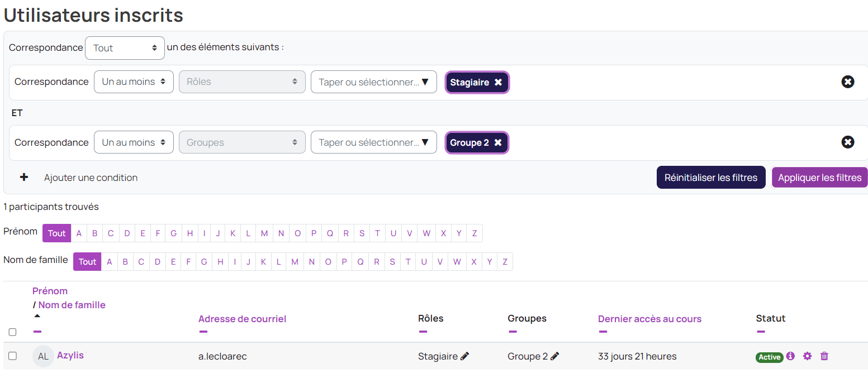
Task: Delete the Groupes filter condition row
Action: (847, 142)
